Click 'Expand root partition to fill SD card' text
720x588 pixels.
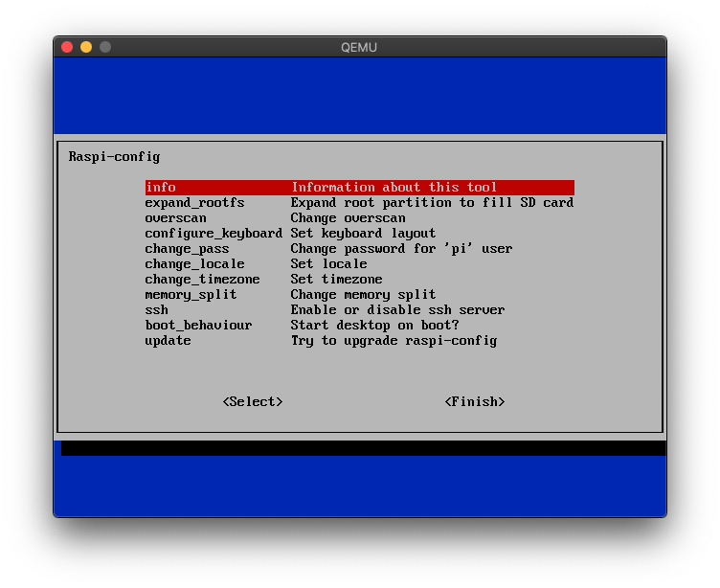432,203
